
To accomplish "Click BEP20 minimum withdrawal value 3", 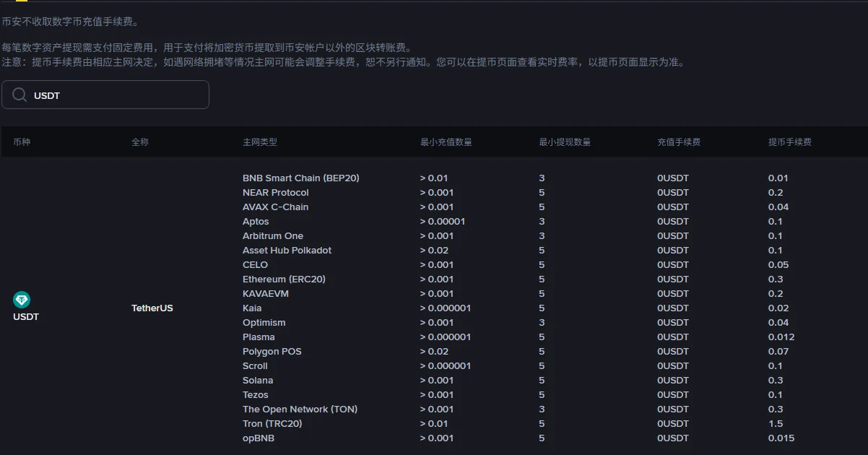I will [542, 178].
